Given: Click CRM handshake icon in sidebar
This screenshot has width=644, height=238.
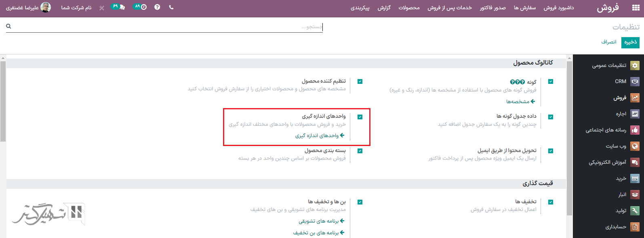Looking at the screenshot, I should coord(635,81).
